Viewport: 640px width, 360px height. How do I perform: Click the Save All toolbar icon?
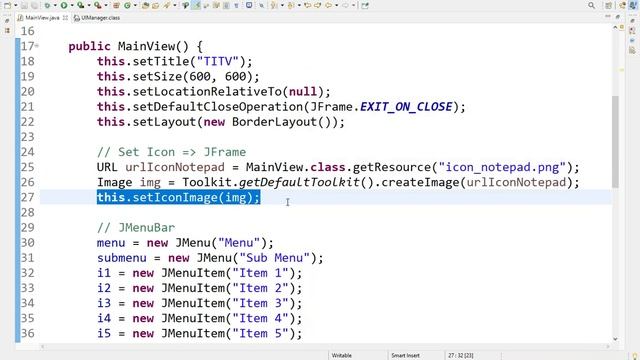[x=34, y=5]
